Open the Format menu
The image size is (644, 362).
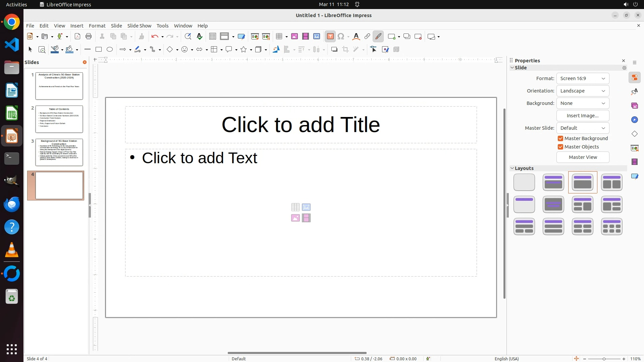(x=97, y=26)
